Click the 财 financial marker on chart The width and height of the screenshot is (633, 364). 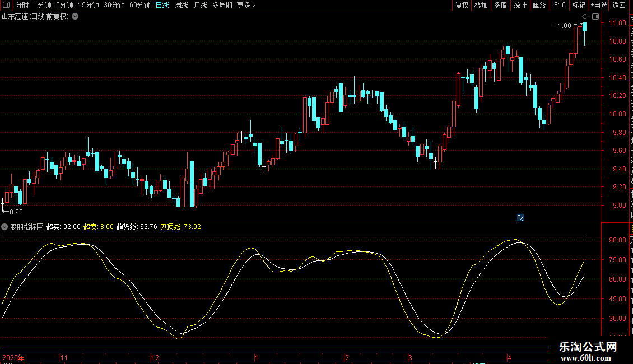(521, 218)
